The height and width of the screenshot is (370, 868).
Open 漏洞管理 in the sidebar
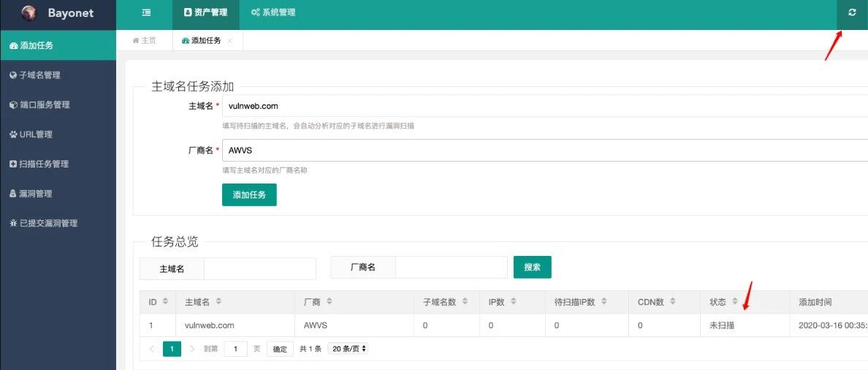point(58,194)
